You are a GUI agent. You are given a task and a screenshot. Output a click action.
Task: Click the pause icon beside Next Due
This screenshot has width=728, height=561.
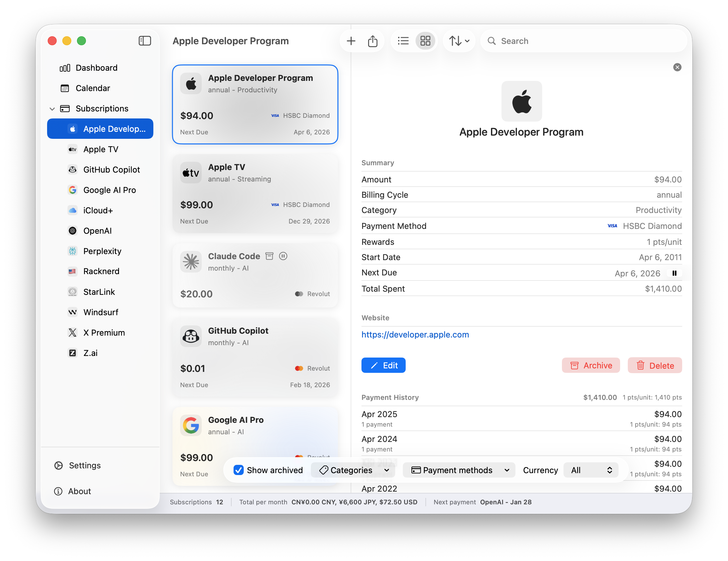click(x=674, y=273)
